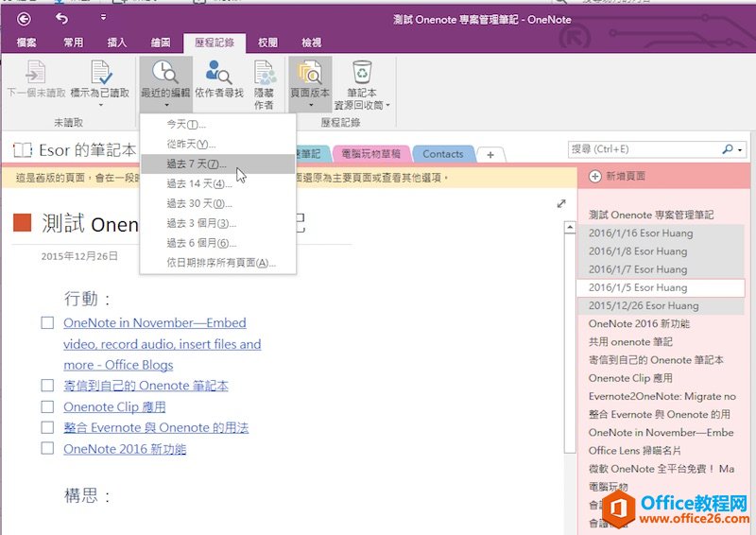Expand the search scope dropdown arrow
The height and width of the screenshot is (535, 756).
point(740,150)
